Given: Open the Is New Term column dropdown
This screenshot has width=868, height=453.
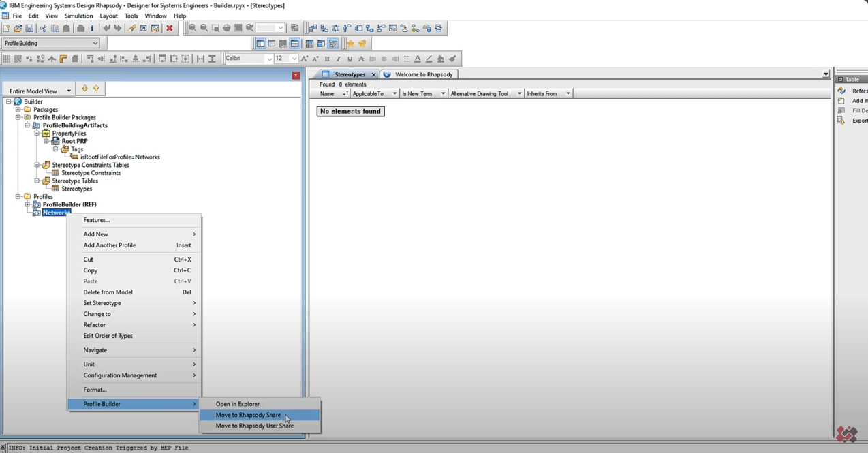Looking at the screenshot, I should click(x=443, y=94).
